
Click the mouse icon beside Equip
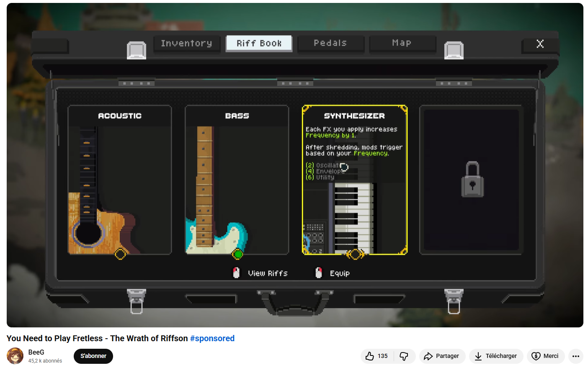click(x=319, y=273)
